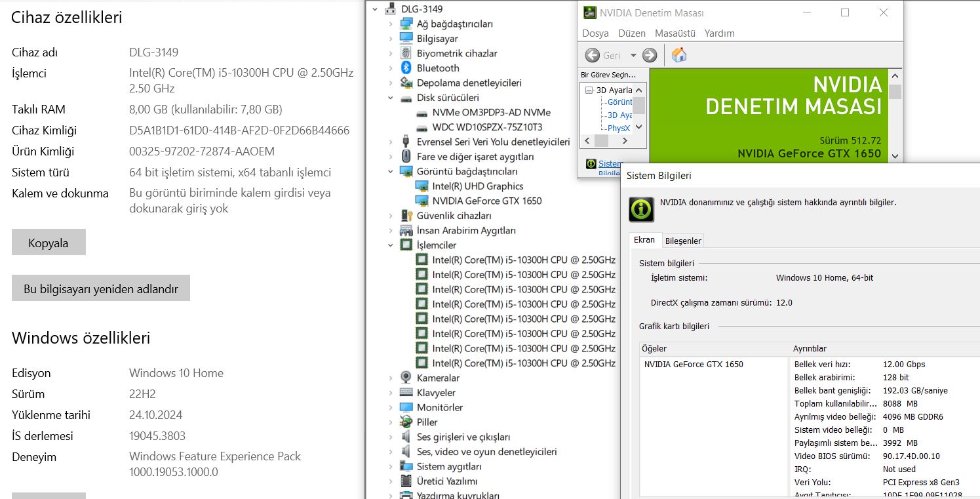Screen dimensions: 980x499
Task: Expand the Yazdırma kuyrukları category
Action: coord(391,496)
